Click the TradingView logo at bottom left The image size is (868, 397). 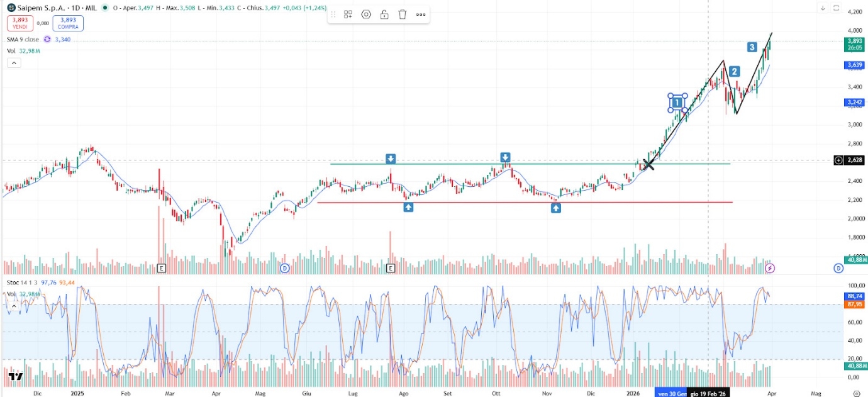click(x=16, y=377)
